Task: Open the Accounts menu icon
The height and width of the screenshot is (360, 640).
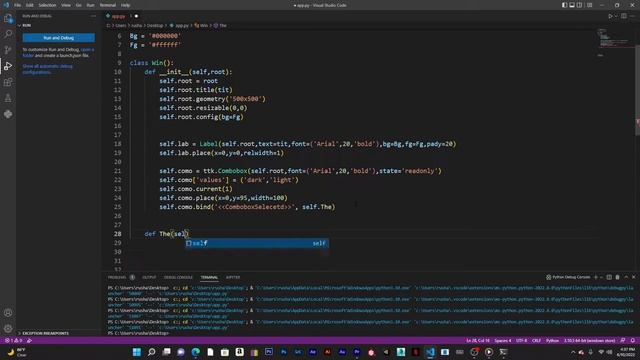Action: 8,313
